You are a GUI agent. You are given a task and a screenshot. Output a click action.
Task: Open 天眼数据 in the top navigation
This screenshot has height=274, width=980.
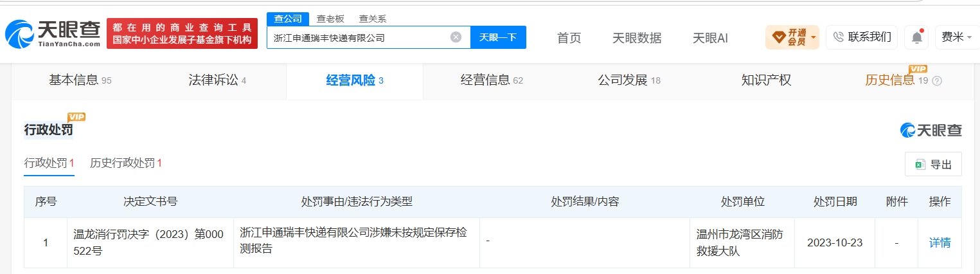(637, 38)
